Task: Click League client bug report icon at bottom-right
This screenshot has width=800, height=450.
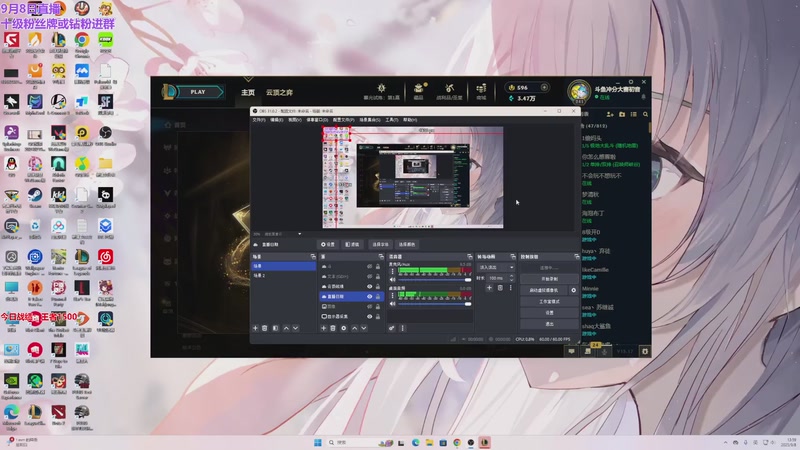Action: click(645, 351)
